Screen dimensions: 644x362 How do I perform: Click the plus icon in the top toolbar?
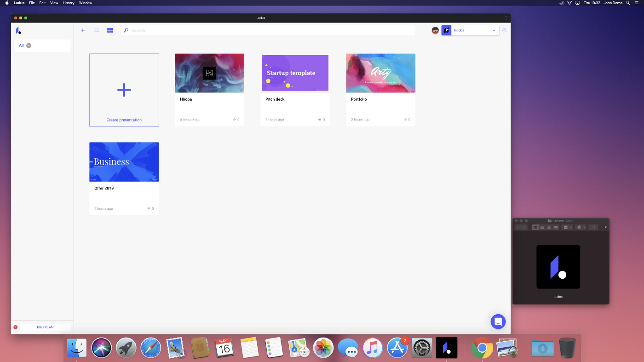coord(83,30)
